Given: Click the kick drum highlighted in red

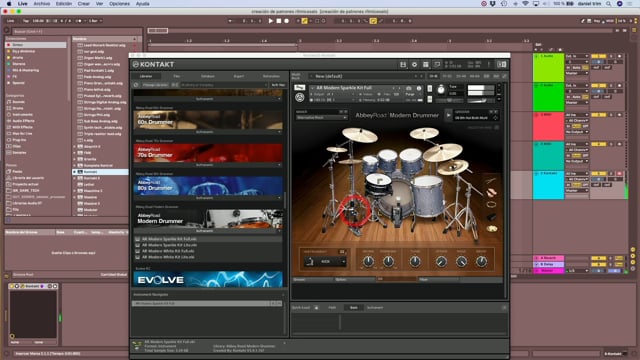Looking at the screenshot, I should pyautogui.click(x=355, y=210).
